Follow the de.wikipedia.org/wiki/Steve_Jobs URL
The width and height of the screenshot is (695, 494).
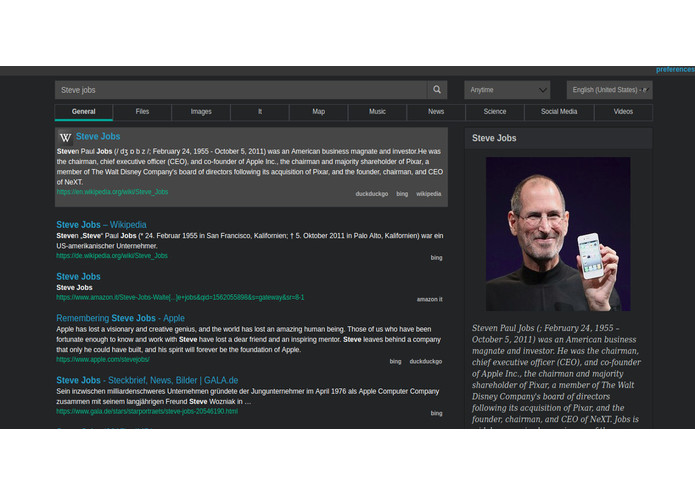(112, 256)
